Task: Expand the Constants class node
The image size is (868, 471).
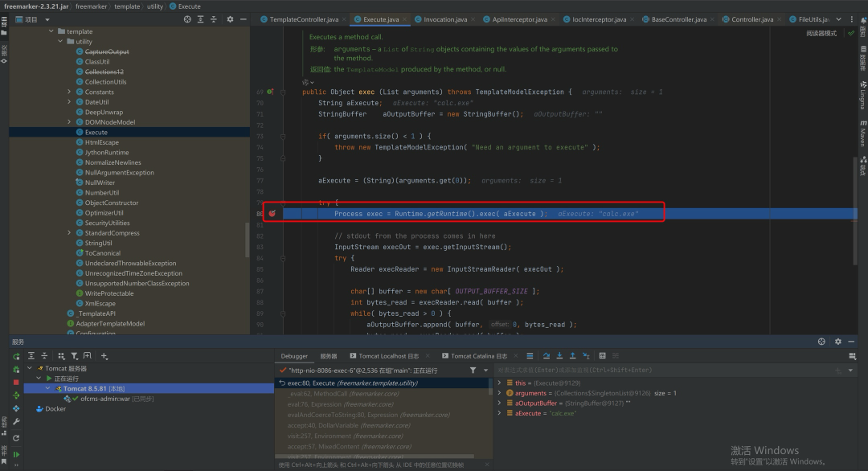Action: pos(69,92)
